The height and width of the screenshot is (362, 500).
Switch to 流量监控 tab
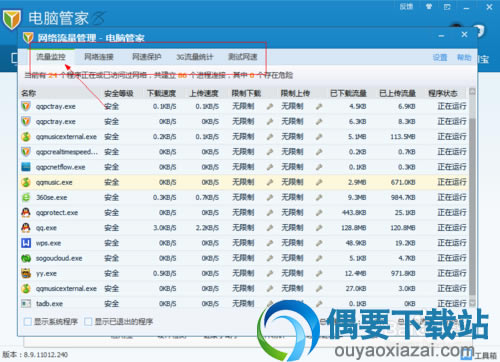(x=51, y=57)
